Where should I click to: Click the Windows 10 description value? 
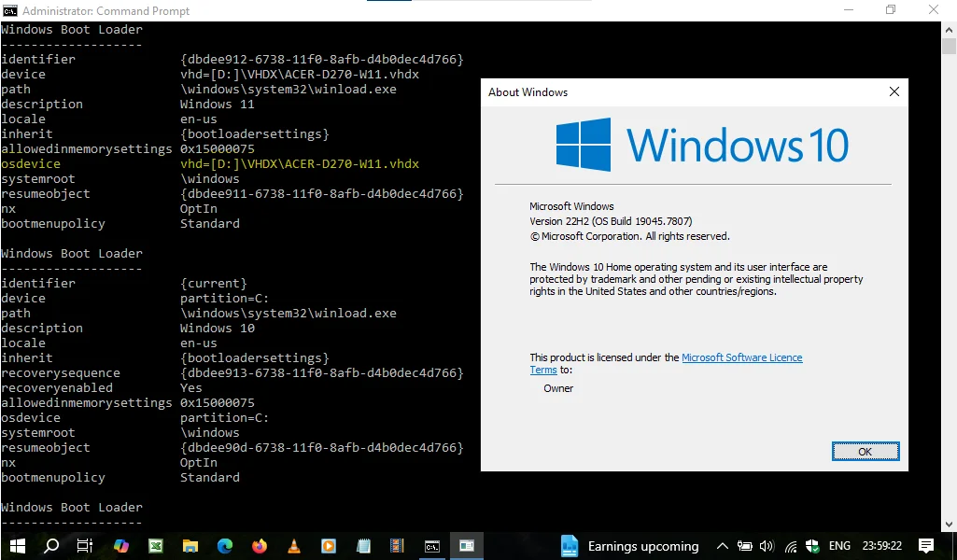coord(217,329)
